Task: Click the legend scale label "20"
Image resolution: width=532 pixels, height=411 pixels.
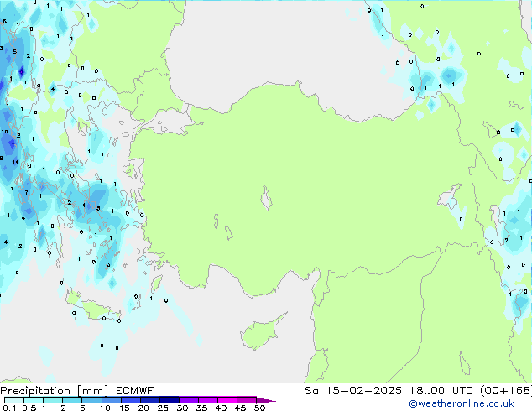Action: 143,408
